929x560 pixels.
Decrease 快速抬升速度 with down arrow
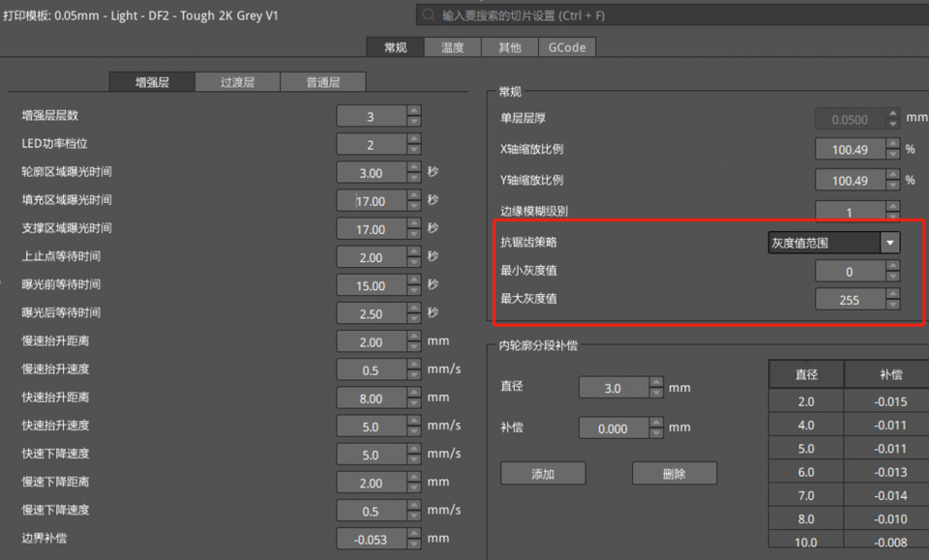pos(414,431)
